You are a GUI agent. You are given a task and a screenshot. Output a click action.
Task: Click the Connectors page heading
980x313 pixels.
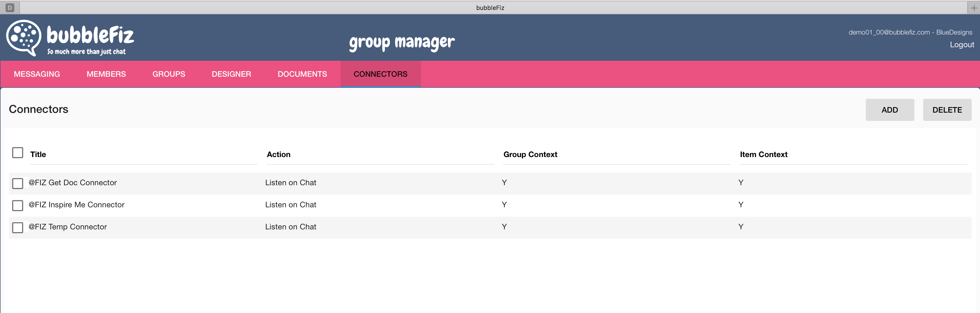[x=38, y=109]
